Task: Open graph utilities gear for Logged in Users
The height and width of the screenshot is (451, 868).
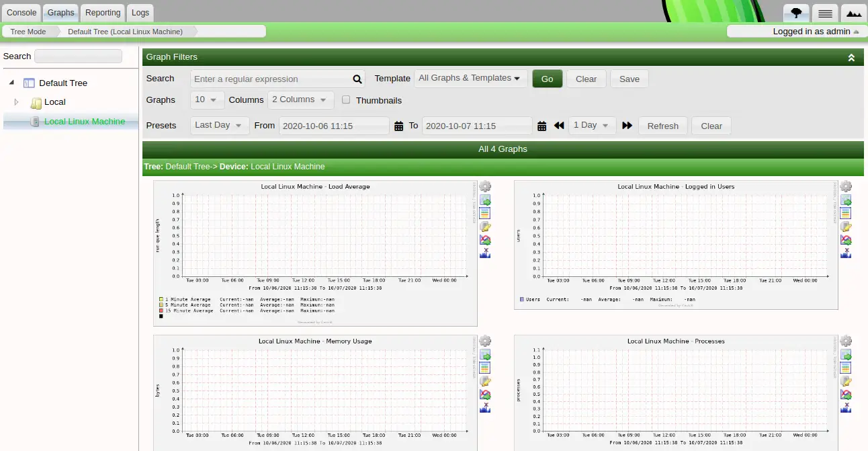Action: tap(846, 187)
